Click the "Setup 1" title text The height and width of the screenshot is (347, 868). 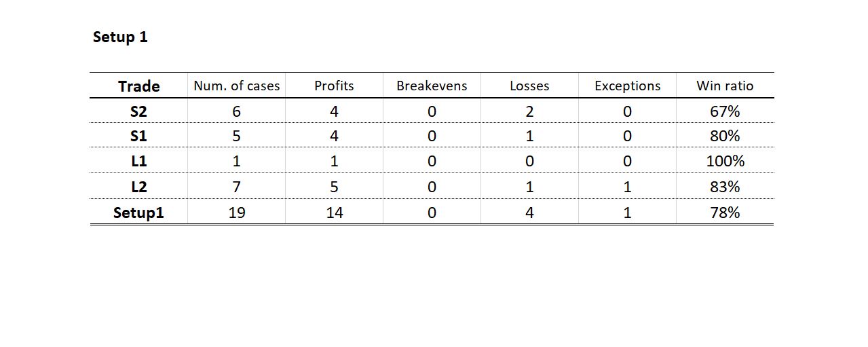point(120,37)
